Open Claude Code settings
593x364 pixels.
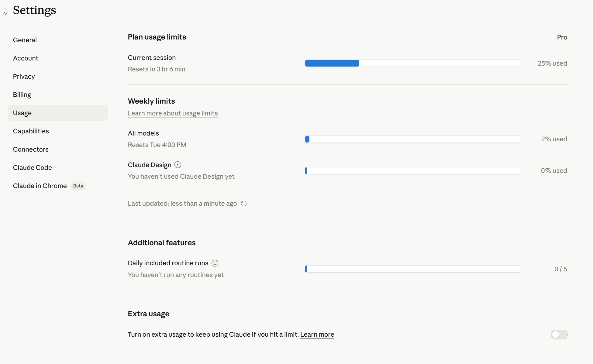point(32,168)
